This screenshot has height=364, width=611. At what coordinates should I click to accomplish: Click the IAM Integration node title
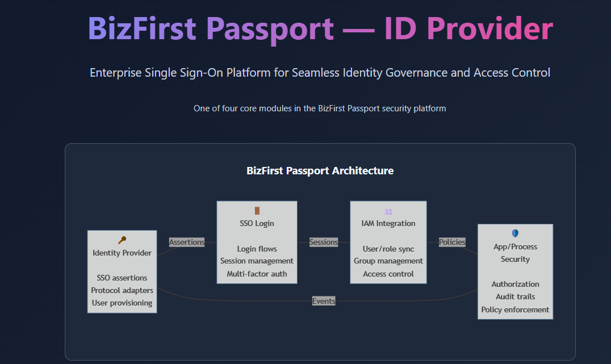388,223
